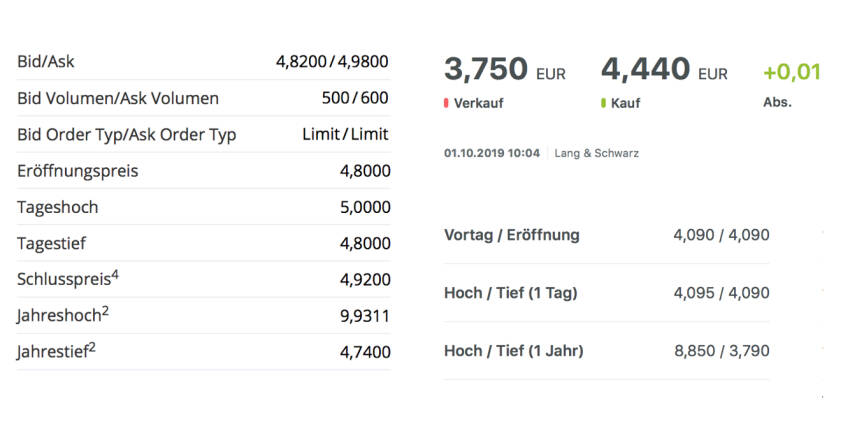The image size is (850, 440).
Task: Click the +0,01 absolute change value
Action: coord(791,72)
